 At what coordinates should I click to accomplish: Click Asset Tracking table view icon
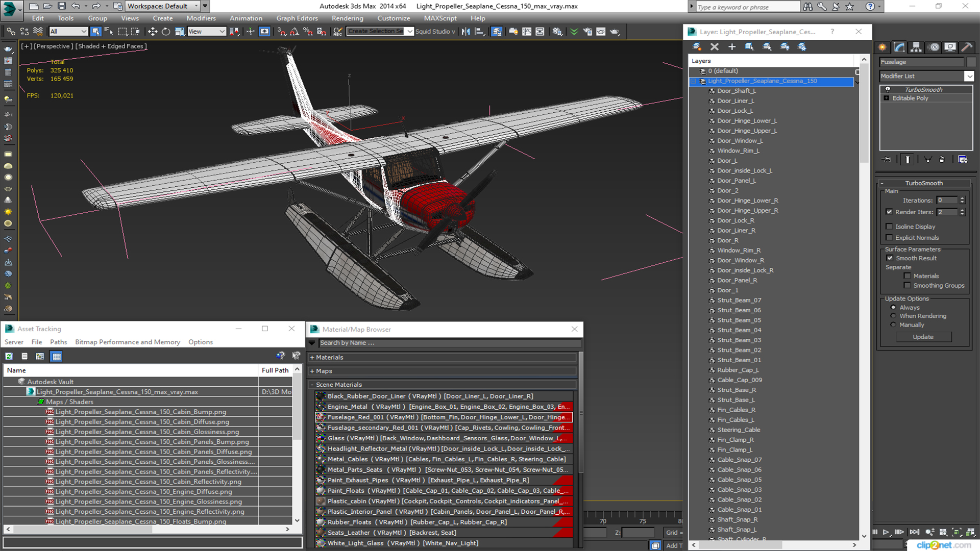click(x=57, y=356)
